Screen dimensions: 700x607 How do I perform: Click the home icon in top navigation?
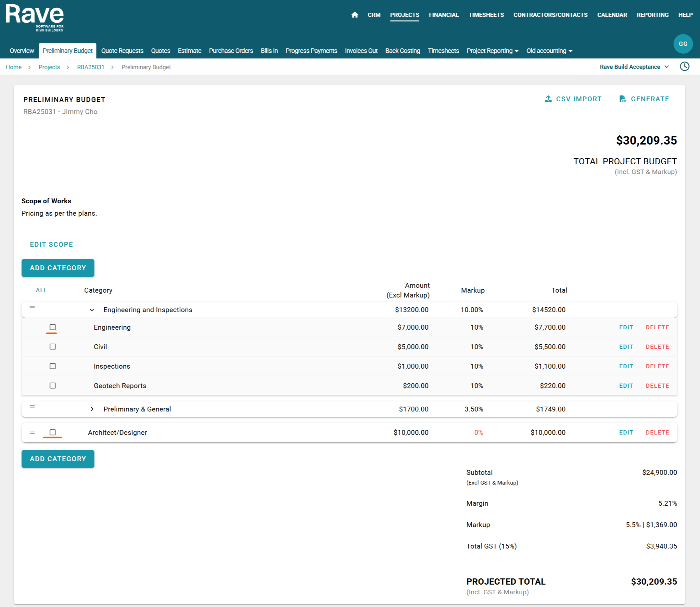(x=354, y=15)
